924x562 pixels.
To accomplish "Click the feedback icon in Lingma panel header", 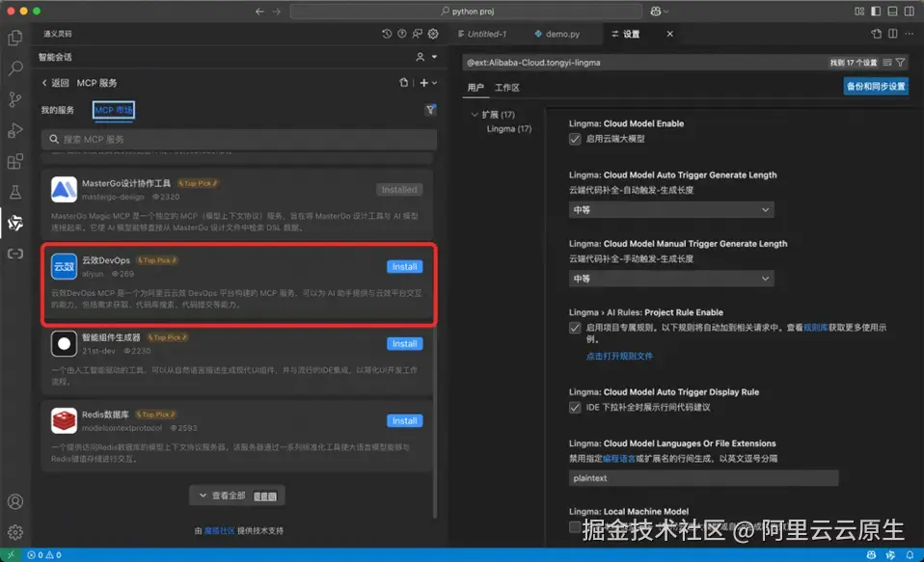I will pos(418,34).
